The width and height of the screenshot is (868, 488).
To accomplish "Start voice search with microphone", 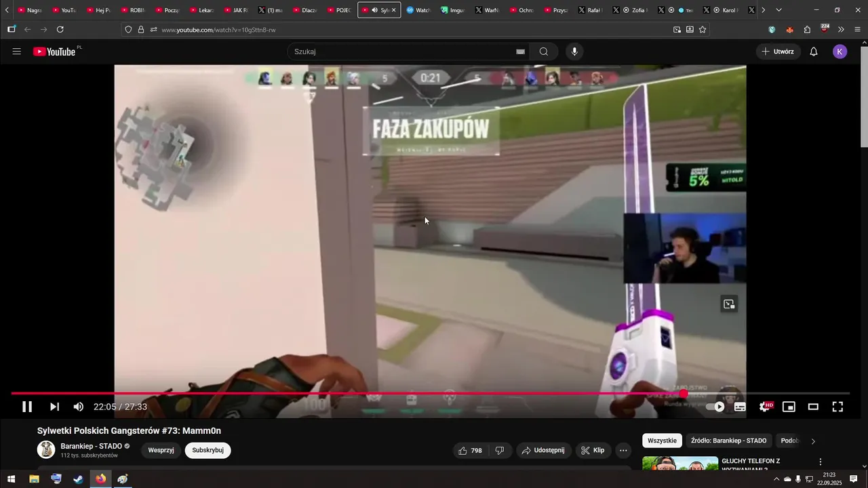I will [x=574, y=52].
